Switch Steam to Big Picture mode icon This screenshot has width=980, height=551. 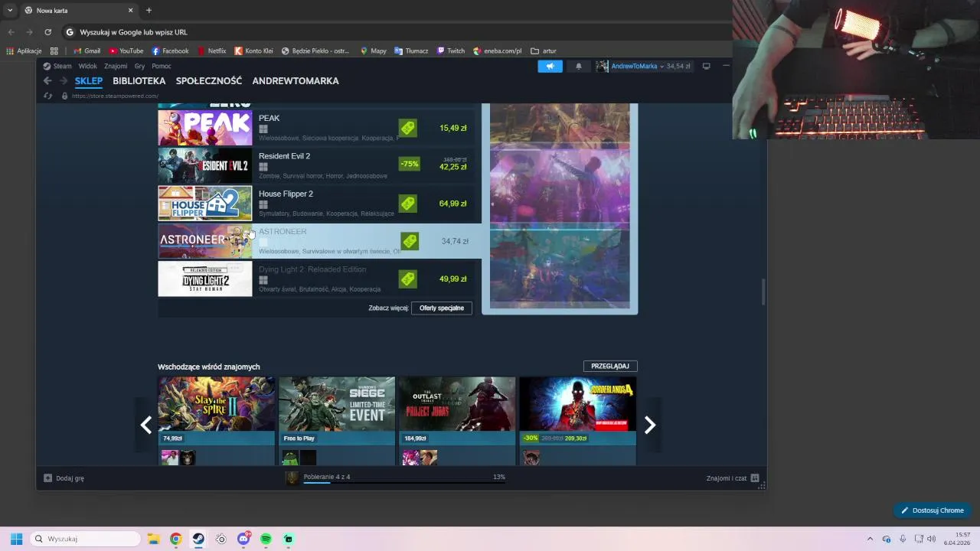pyautogui.click(x=706, y=66)
